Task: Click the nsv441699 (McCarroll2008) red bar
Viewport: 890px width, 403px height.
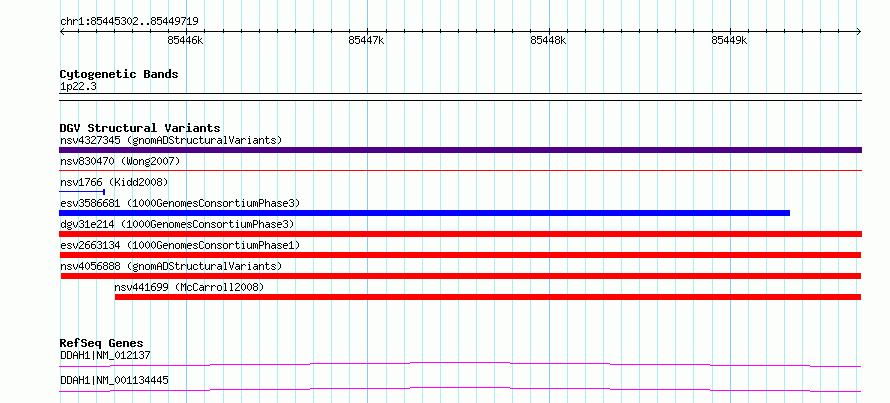Action: 488,297
